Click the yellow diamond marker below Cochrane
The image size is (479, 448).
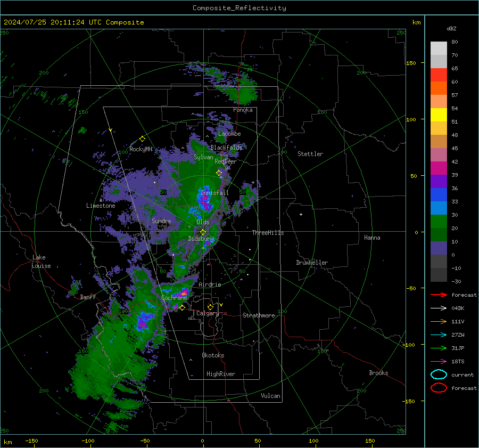point(182,307)
